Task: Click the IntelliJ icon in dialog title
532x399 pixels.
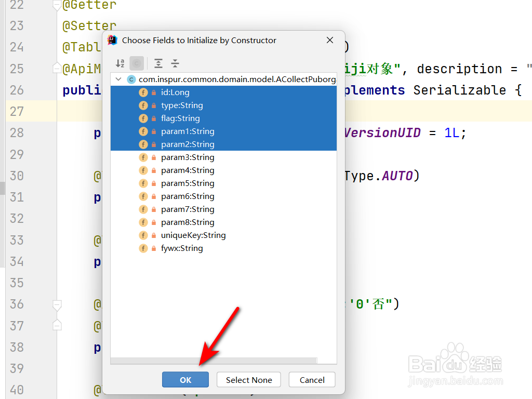Action: tap(112, 40)
